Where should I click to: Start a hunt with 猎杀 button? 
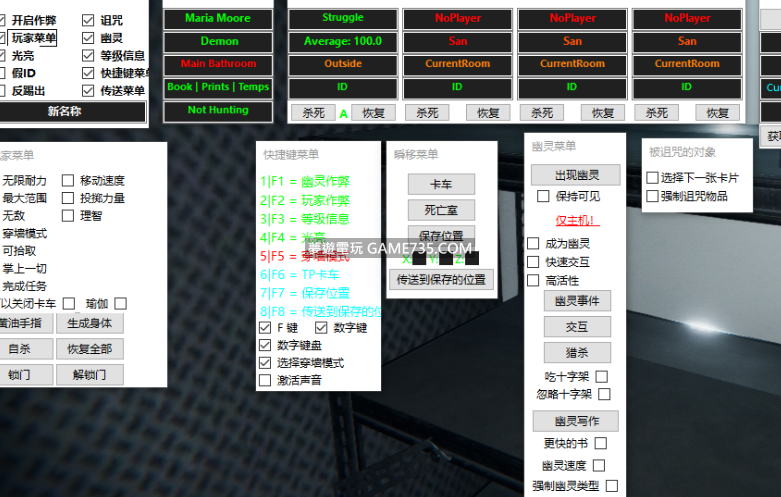coord(577,353)
